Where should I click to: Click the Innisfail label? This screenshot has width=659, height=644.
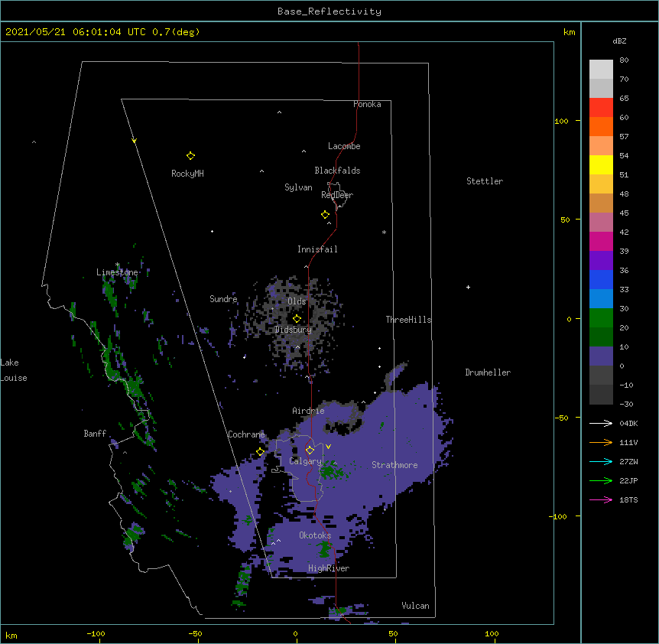point(317,249)
